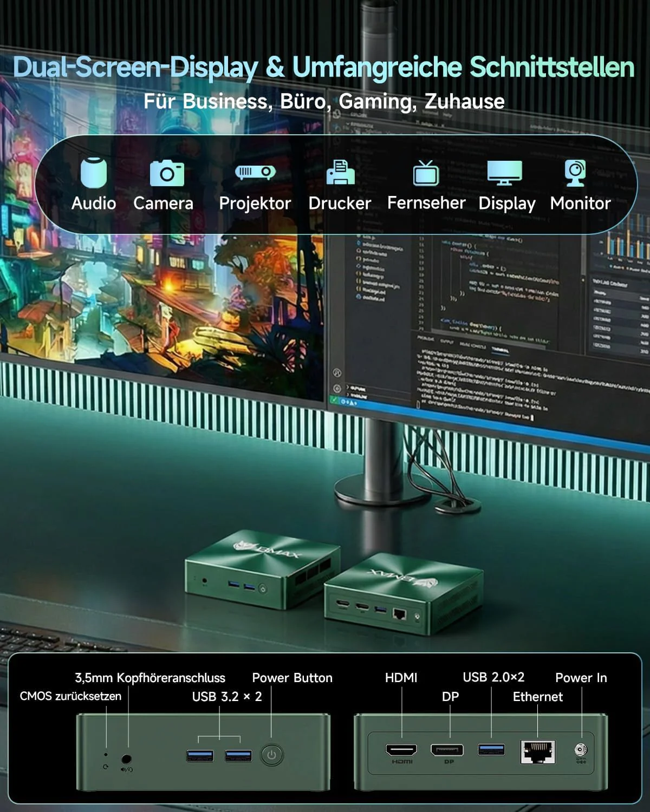Image resolution: width=650 pixels, height=812 pixels.
Task: Click the right green mini PC showing rear ports
Action: (x=403, y=594)
